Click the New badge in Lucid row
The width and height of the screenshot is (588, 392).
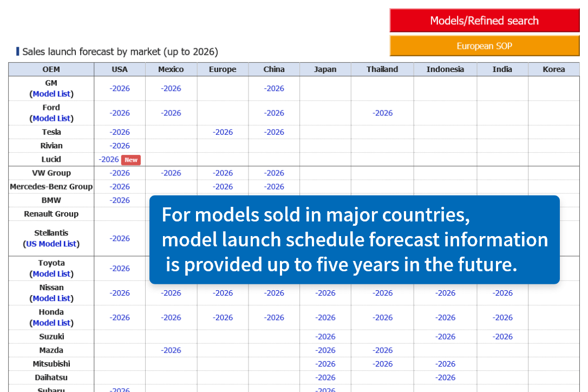(x=131, y=160)
